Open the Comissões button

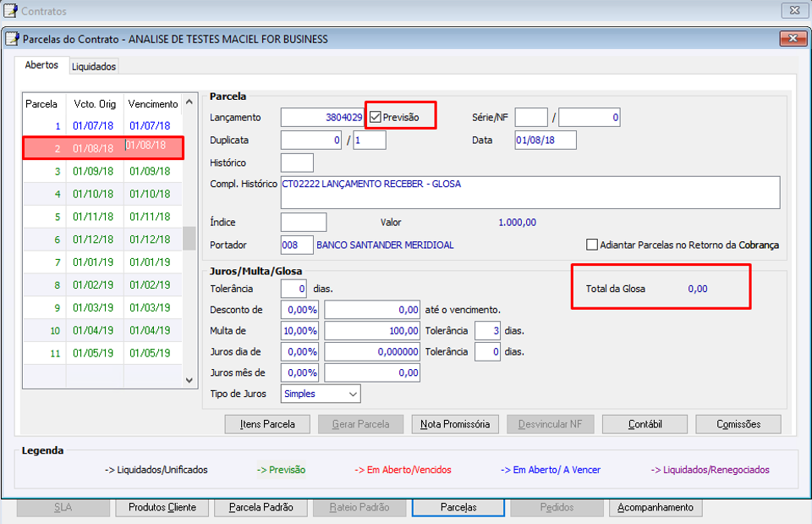(x=738, y=424)
